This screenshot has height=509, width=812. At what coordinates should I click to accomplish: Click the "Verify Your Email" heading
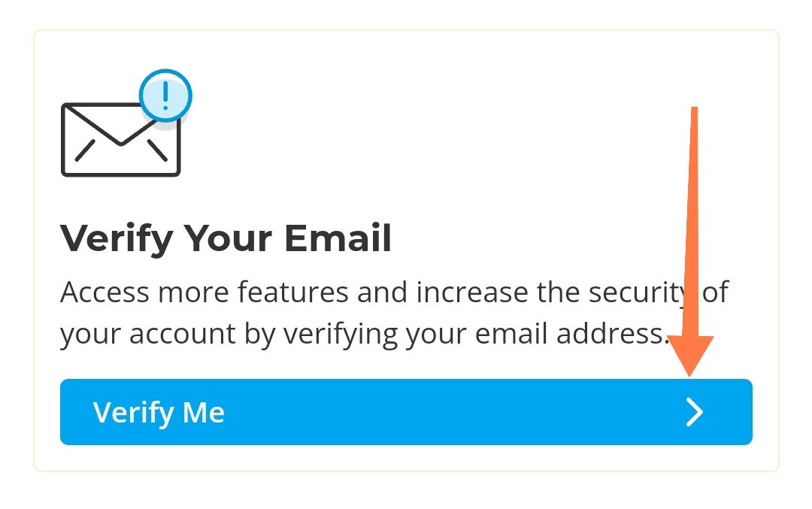tap(226, 238)
